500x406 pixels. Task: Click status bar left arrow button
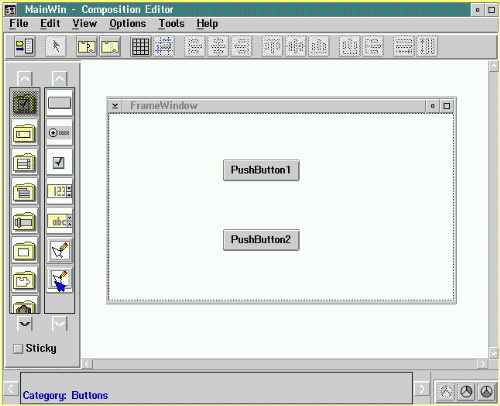click(11, 388)
